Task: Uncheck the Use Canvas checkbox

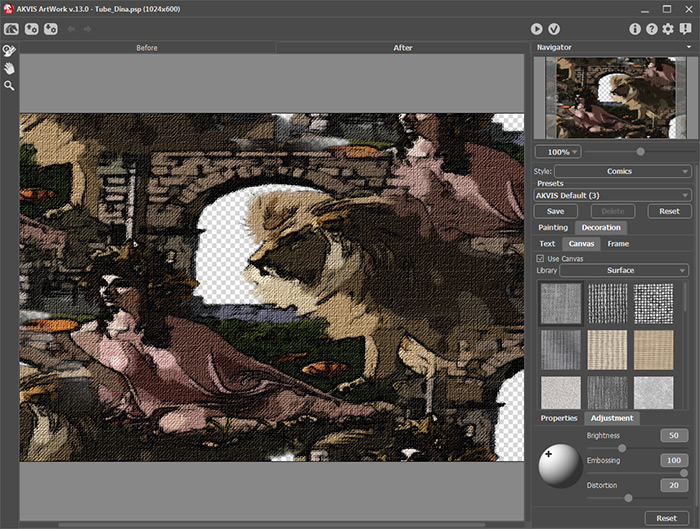Action: (541, 258)
